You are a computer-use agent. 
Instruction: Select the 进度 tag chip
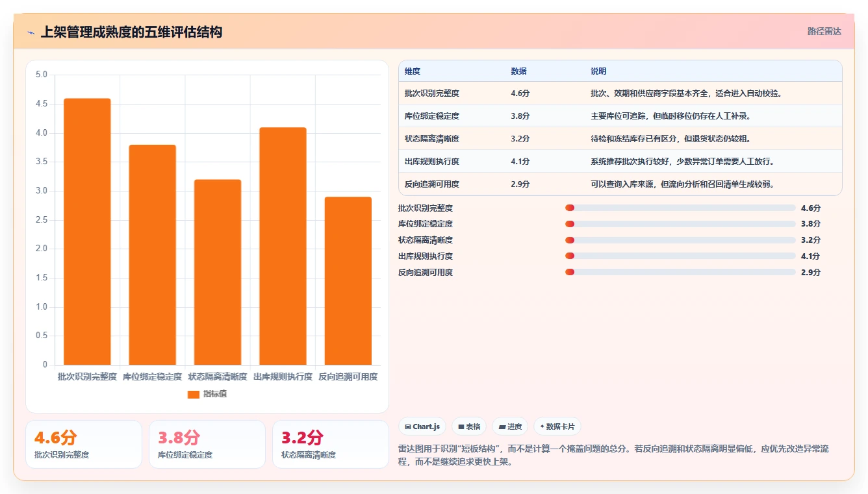510,426
